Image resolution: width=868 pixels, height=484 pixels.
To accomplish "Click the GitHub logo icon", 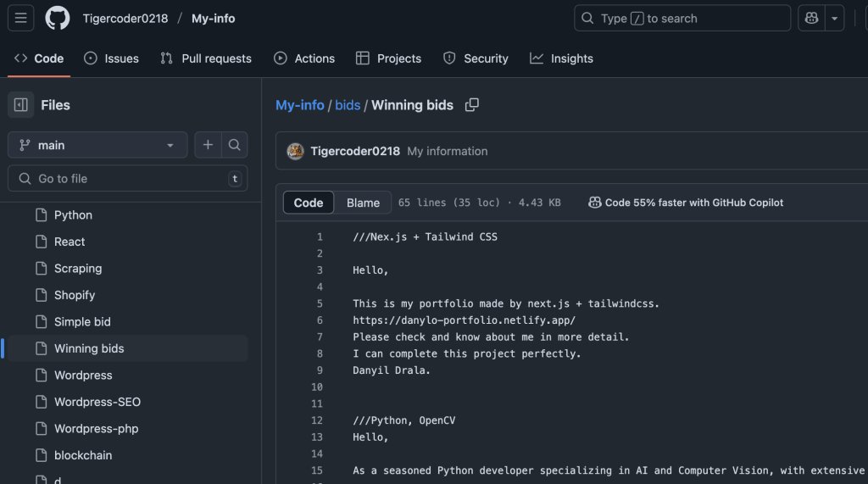I will [58, 18].
